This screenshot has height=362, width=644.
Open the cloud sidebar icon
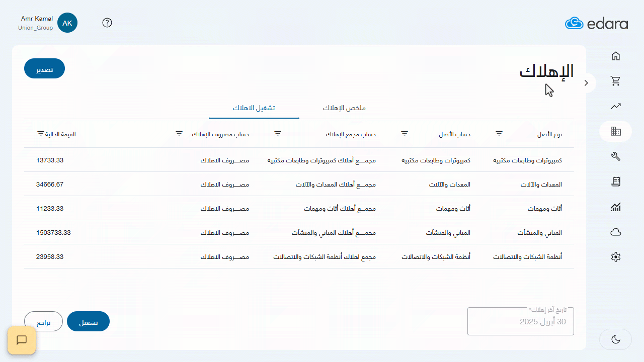coord(615,232)
